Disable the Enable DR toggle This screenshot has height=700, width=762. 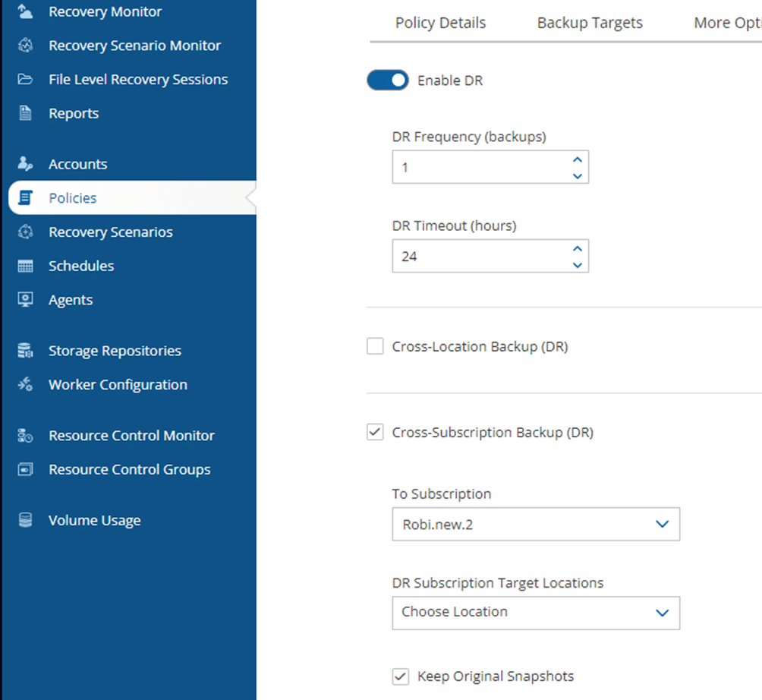click(x=387, y=80)
